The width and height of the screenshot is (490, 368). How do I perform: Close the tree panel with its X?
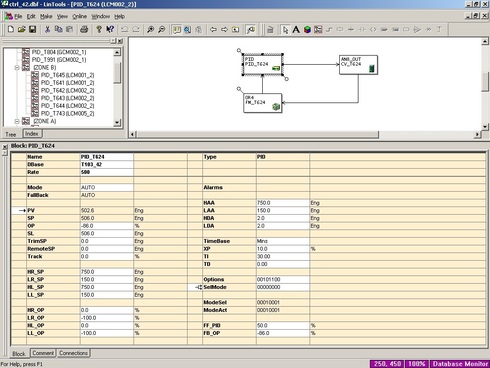pos(120,41)
